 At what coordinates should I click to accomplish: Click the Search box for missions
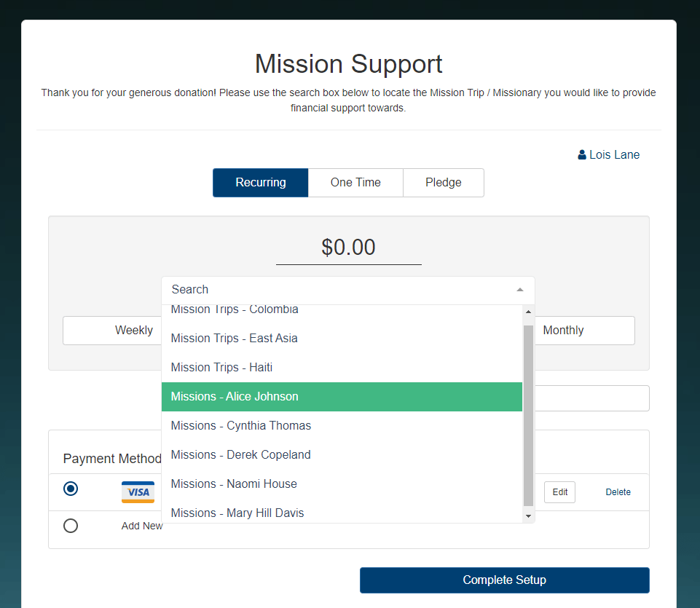point(348,290)
